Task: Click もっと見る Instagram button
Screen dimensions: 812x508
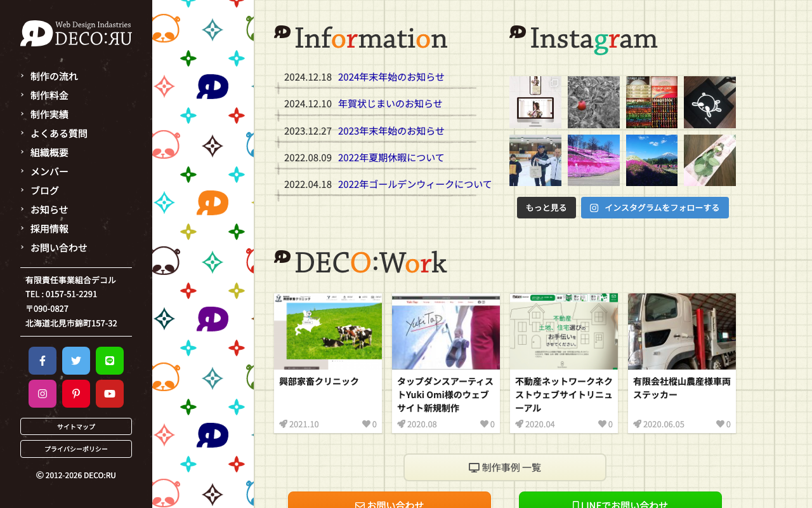Action: (546, 208)
